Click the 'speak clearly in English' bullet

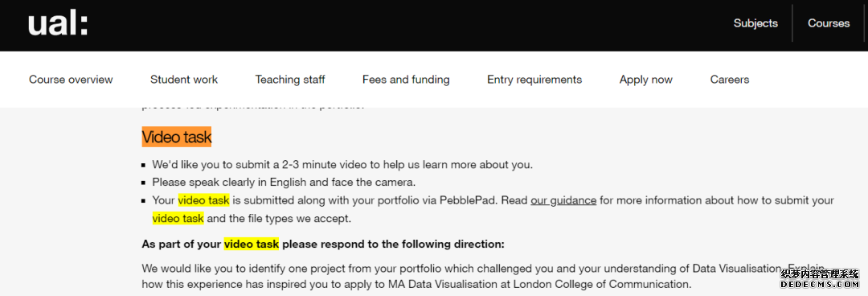point(284,182)
